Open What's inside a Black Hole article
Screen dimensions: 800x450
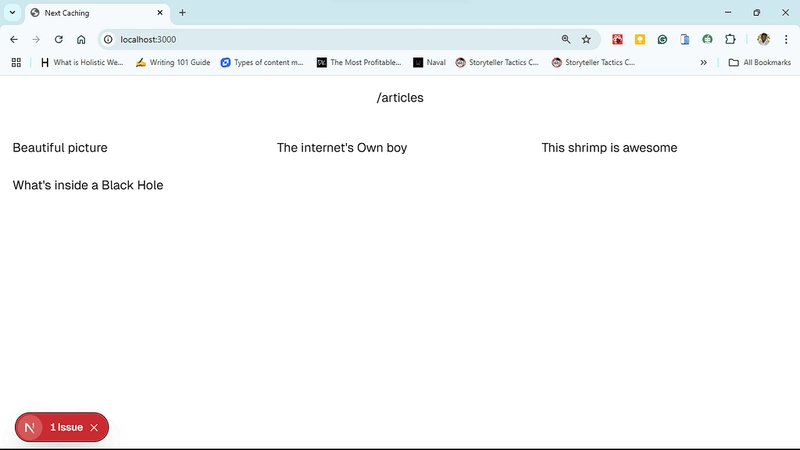[x=88, y=185]
